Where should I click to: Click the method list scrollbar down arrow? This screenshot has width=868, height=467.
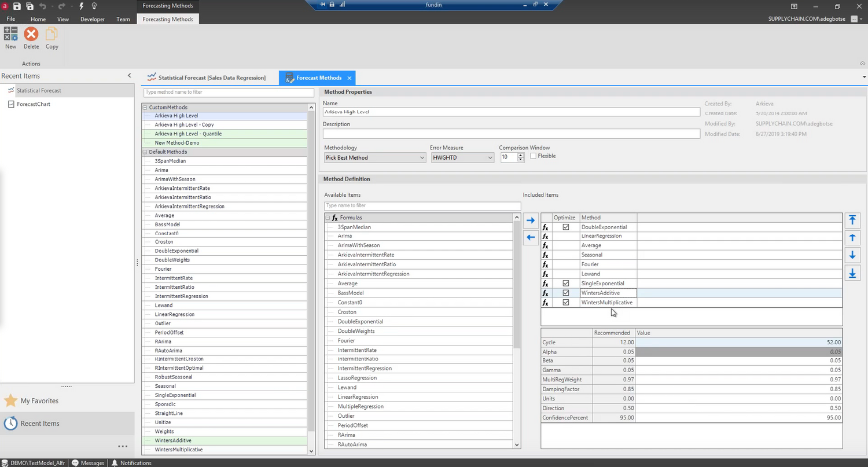click(311, 451)
